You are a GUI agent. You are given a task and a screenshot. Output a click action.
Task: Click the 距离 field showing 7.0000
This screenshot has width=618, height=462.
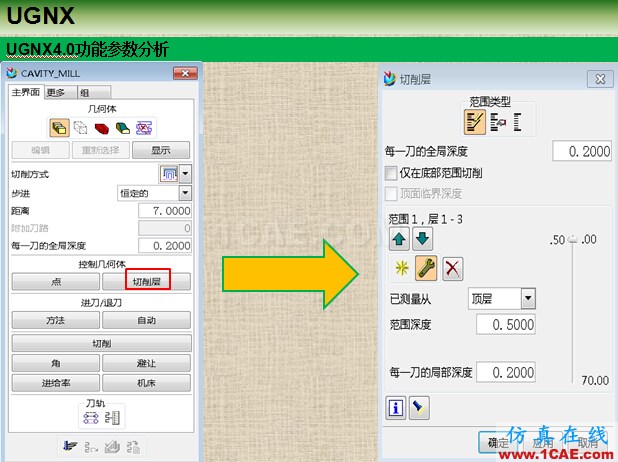coord(165,211)
